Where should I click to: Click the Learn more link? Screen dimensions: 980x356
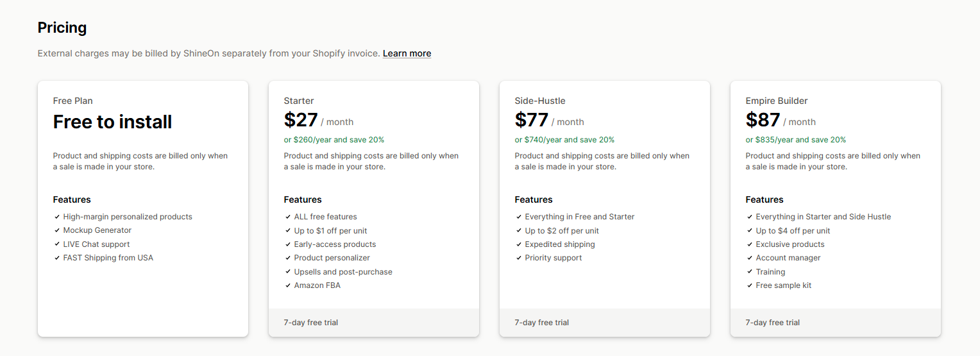407,53
